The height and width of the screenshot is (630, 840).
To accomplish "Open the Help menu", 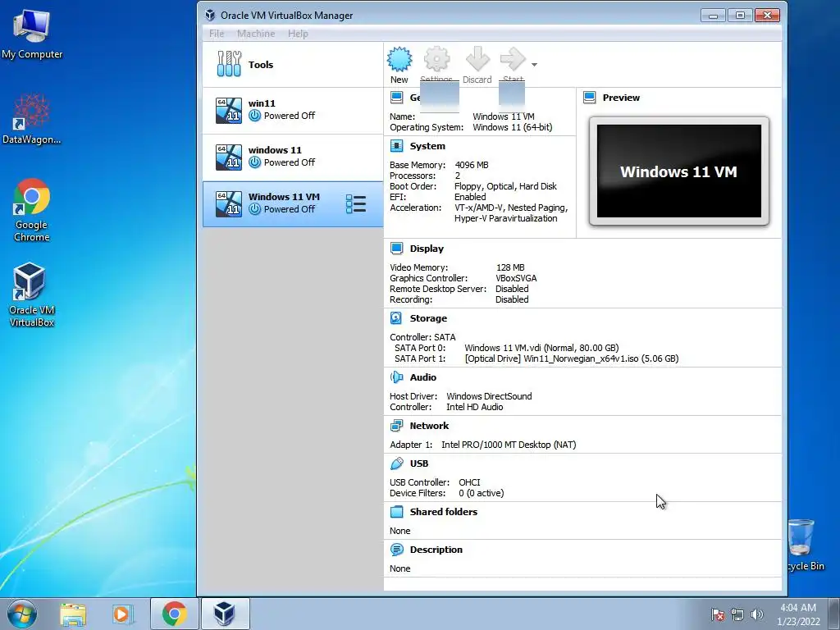I will point(298,34).
